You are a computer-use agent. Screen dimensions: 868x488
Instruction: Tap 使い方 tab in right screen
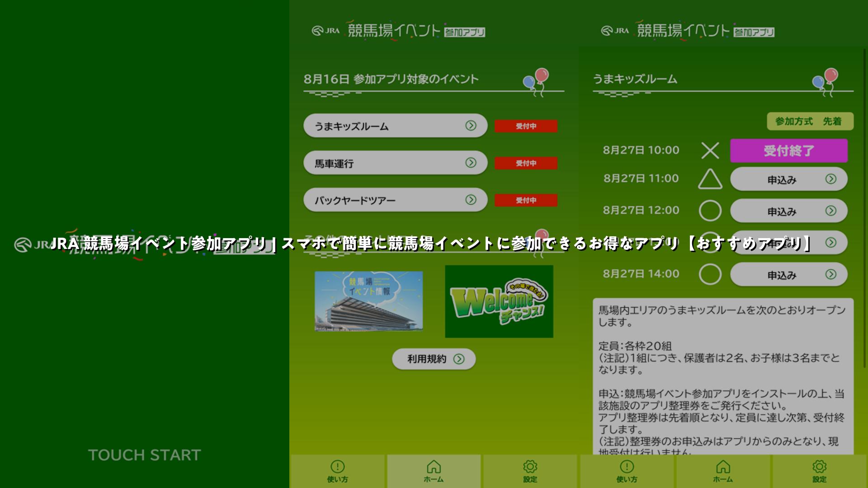coord(627,471)
